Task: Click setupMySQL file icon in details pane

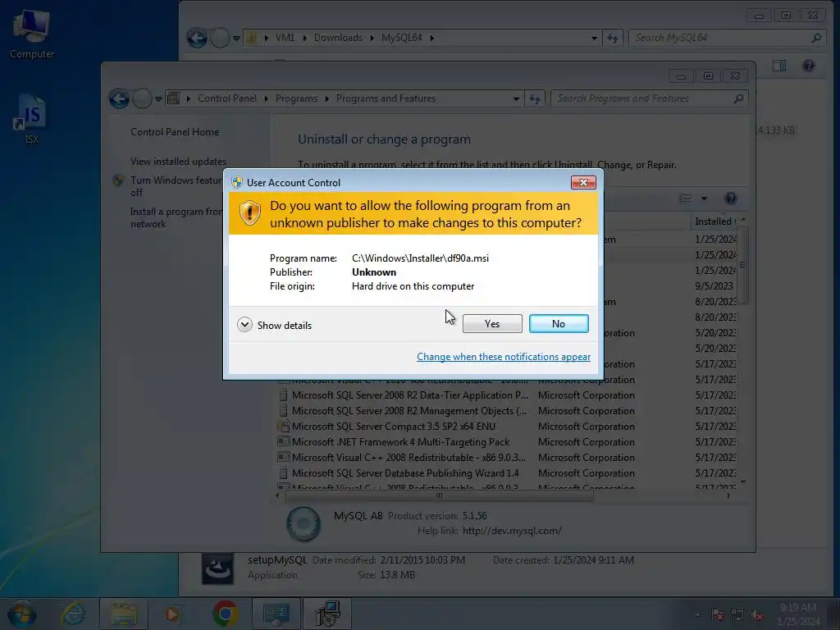Action: (217, 568)
